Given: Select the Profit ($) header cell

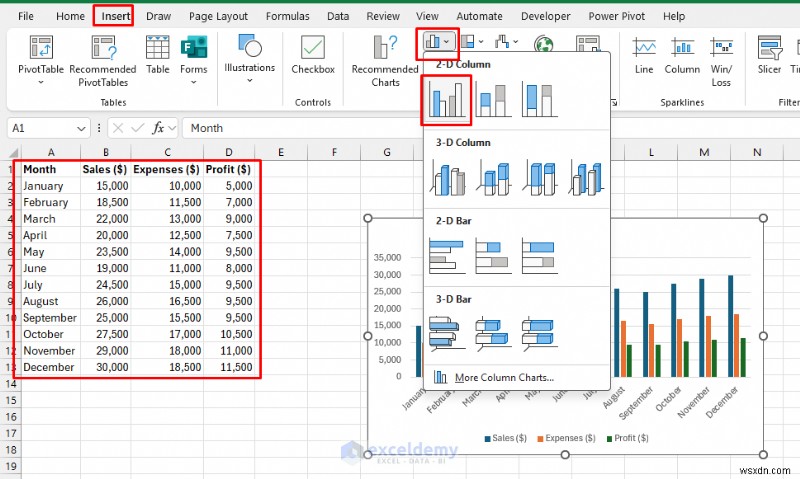Looking at the screenshot, I should point(229,169).
